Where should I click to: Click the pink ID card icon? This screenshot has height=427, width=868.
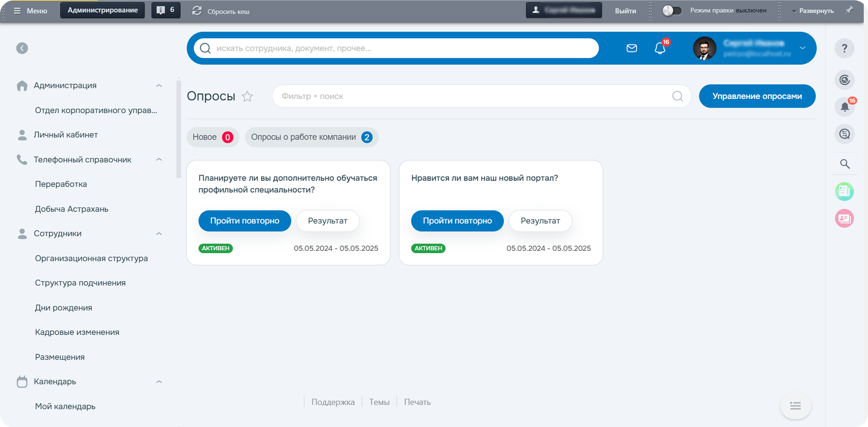click(x=844, y=219)
